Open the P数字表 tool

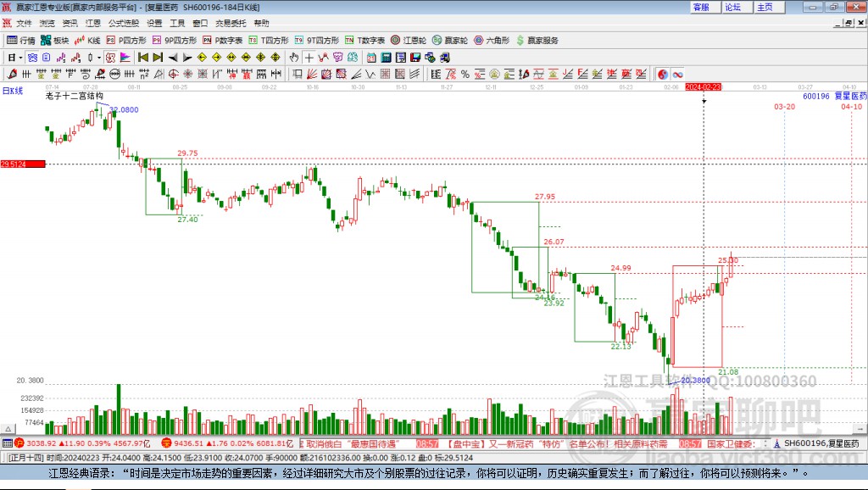[223, 41]
